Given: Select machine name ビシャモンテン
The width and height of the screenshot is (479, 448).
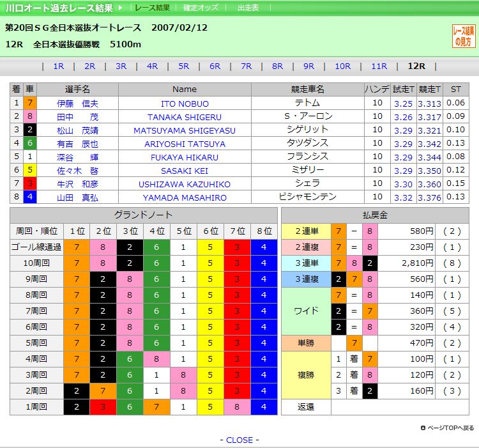Looking at the screenshot, I should coord(307,197).
